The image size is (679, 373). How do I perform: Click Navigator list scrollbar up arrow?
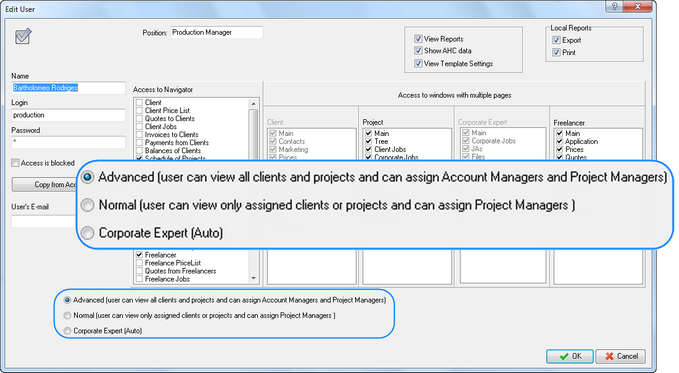point(254,104)
